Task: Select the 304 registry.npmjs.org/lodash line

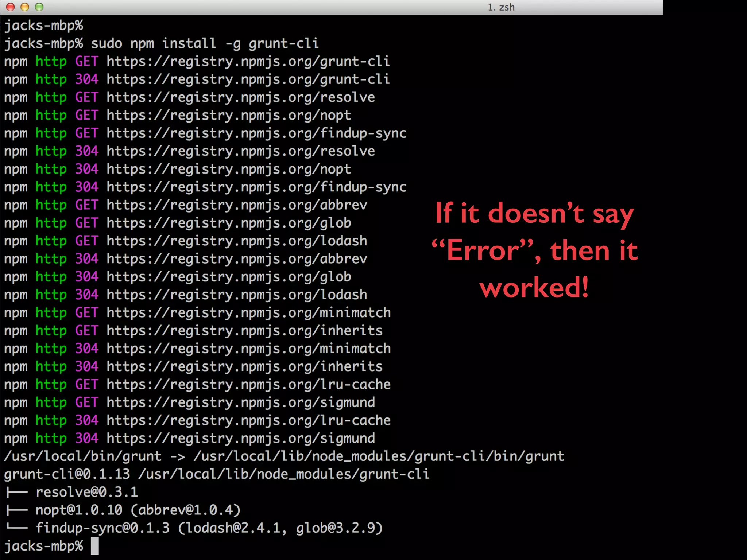Action: 186,295
